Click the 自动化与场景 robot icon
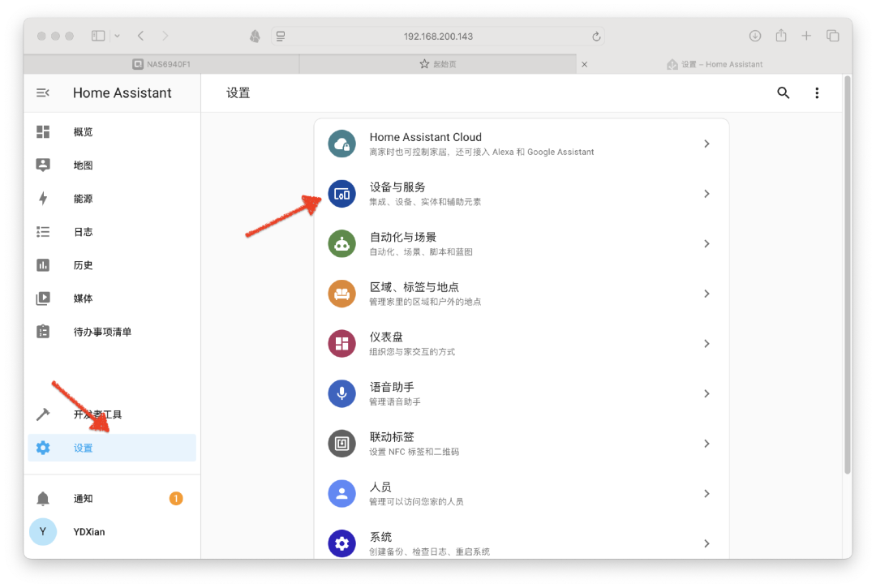Image resolution: width=876 pixels, height=588 pixels. coord(341,243)
